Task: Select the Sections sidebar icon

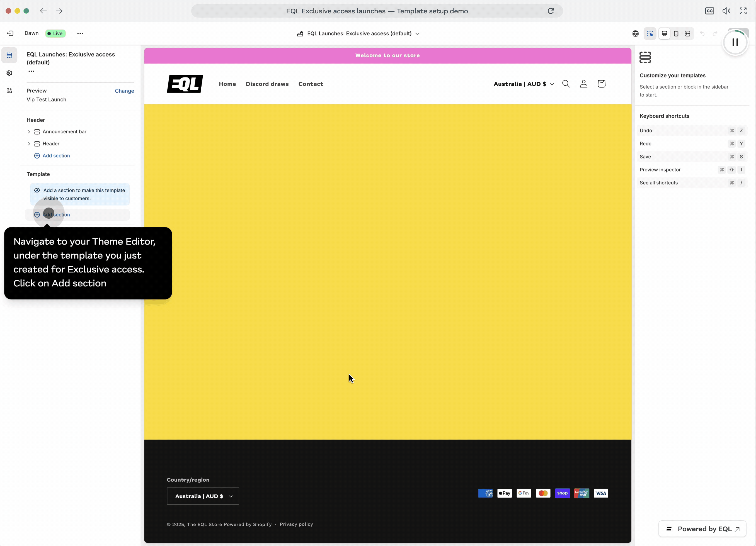Action: [x=9, y=55]
